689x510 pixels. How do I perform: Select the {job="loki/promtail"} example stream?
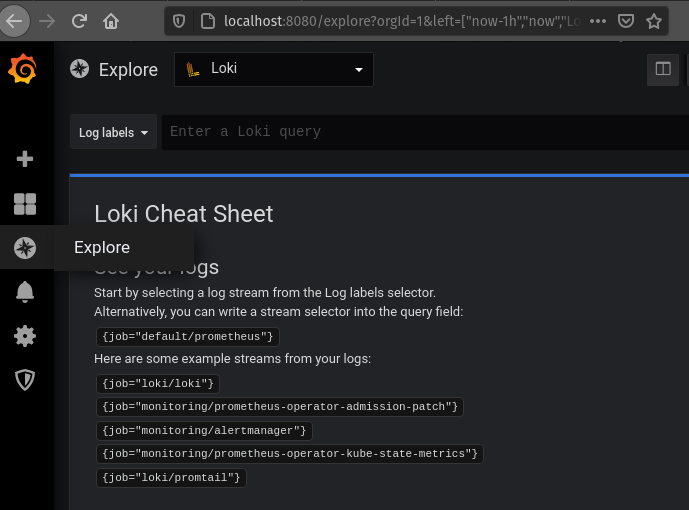171,477
